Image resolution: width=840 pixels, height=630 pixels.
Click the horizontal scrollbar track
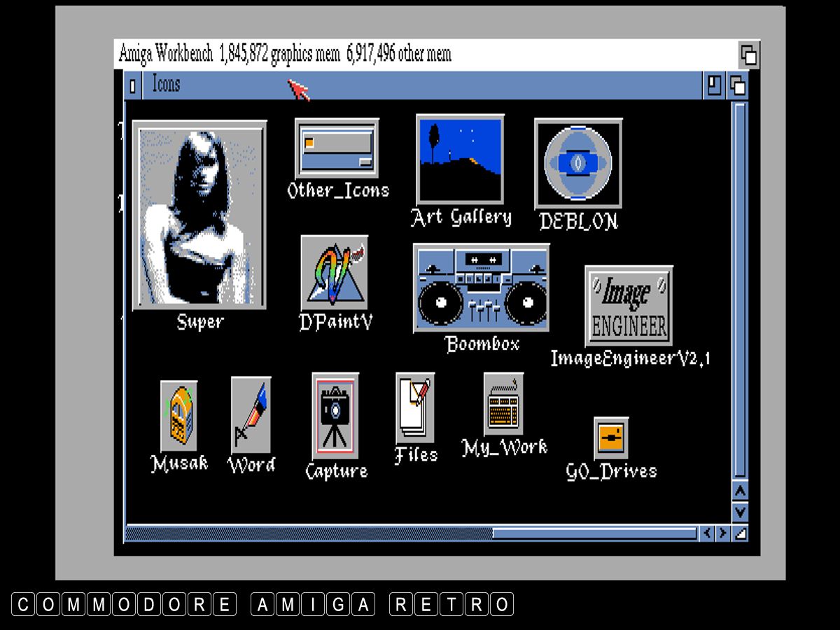point(308,533)
